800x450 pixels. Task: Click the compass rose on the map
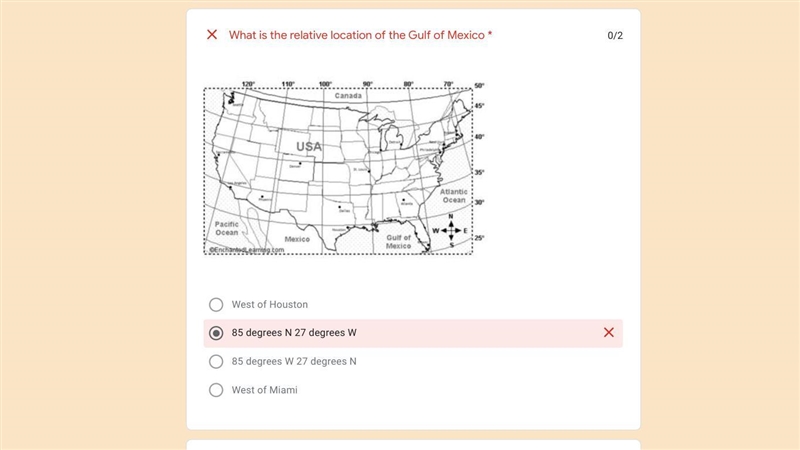(x=451, y=231)
